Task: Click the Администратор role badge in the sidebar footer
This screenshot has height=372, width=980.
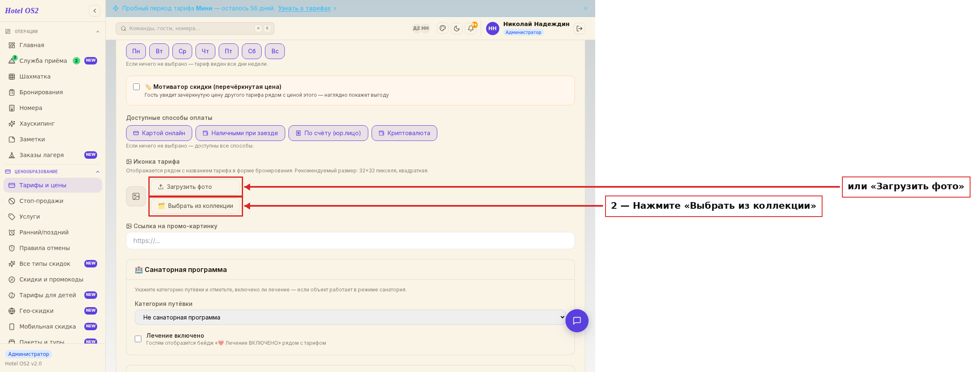Action: [x=29, y=354]
